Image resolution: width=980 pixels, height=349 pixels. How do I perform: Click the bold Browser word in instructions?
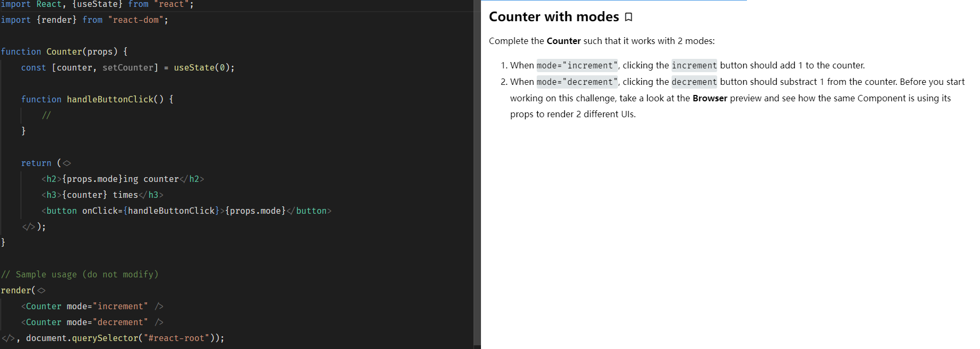pyautogui.click(x=709, y=98)
